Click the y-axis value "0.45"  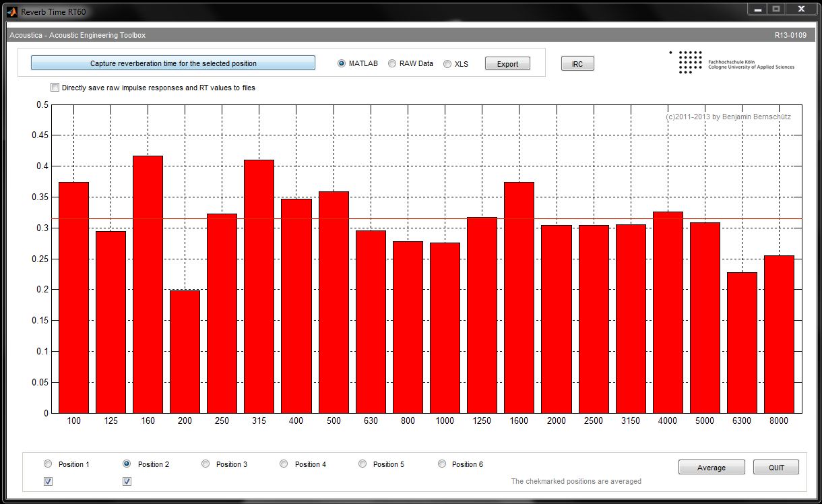click(x=41, y=135)
